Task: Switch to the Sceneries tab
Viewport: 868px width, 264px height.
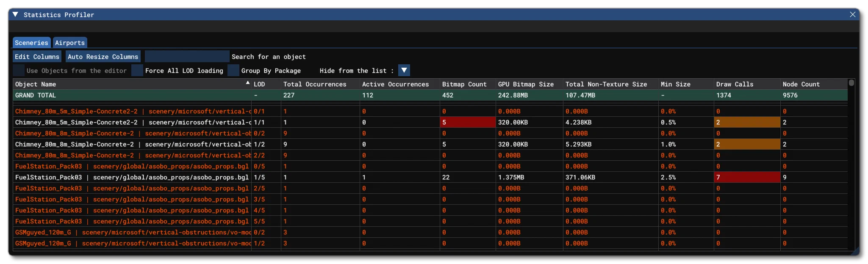Action: point(32,43)
